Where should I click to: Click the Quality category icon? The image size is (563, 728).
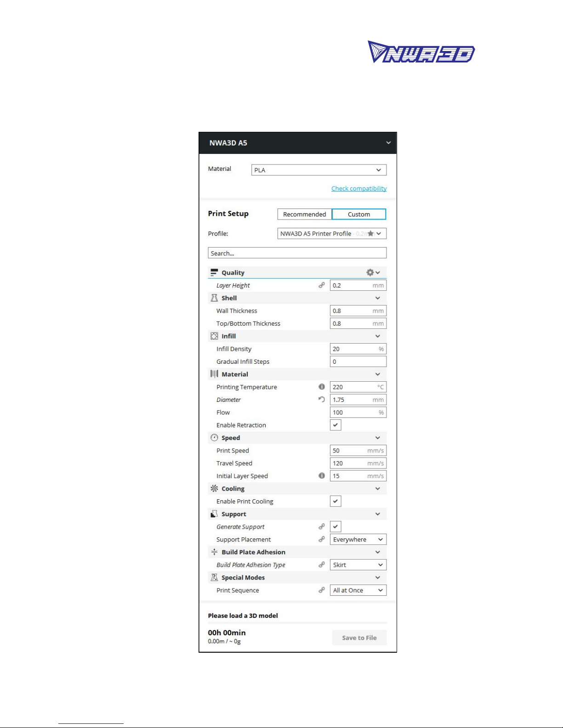(x=214, y=272)
